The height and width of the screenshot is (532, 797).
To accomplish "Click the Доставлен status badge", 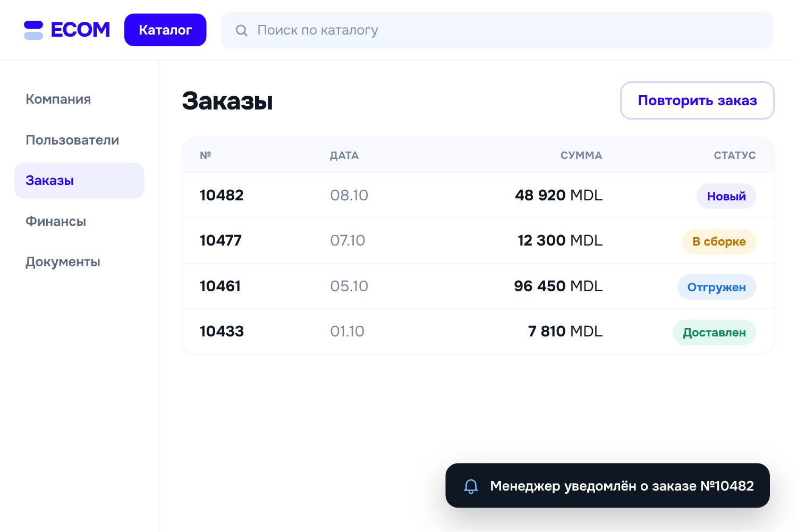I will [714, 332].
